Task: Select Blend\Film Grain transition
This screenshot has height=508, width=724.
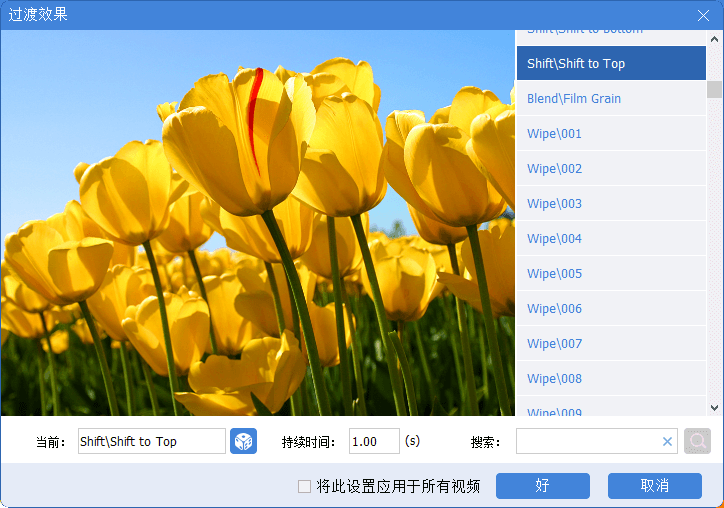Action: pyautogui.click(x=611, y=98)
